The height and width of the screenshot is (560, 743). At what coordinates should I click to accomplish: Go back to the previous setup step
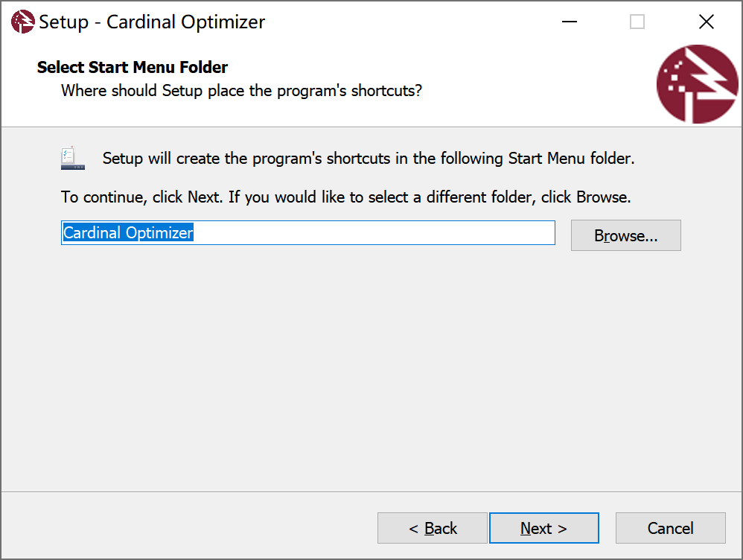tap(433, 528)
